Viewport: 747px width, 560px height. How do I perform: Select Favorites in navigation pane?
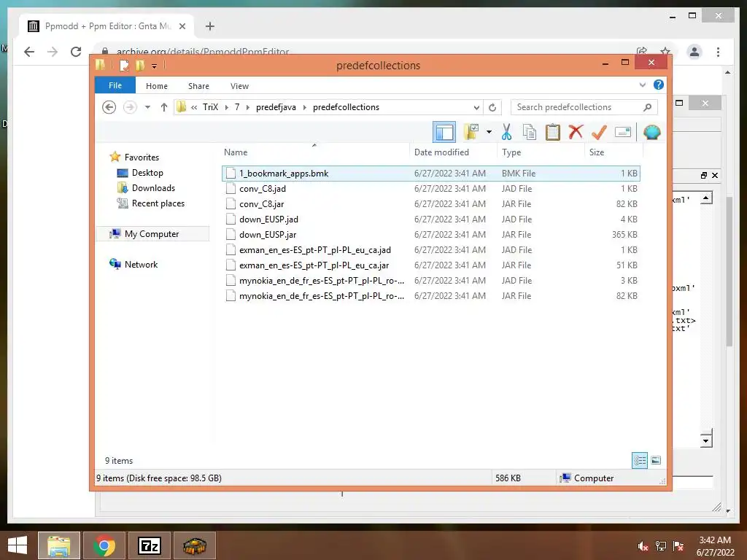coord(142,157)
